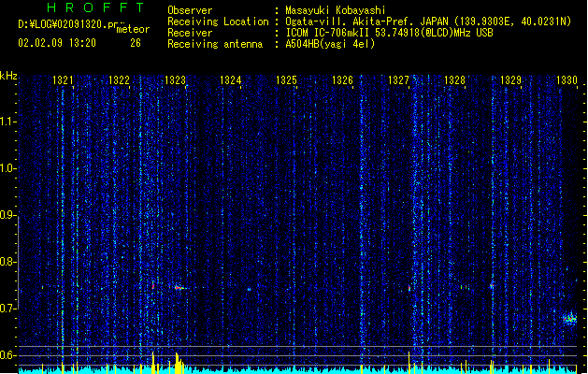Screen dimensions: 588x374
Task: Click the red echo spot at 1327
Action: click(409, 288)
